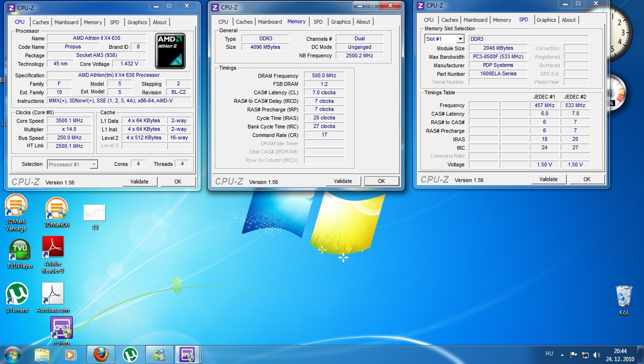Image resolution: width=644 pixels, height=364 pixels.
Task: Click the HU language indicator
Action: pyautogui.click(x=549, y=354)
